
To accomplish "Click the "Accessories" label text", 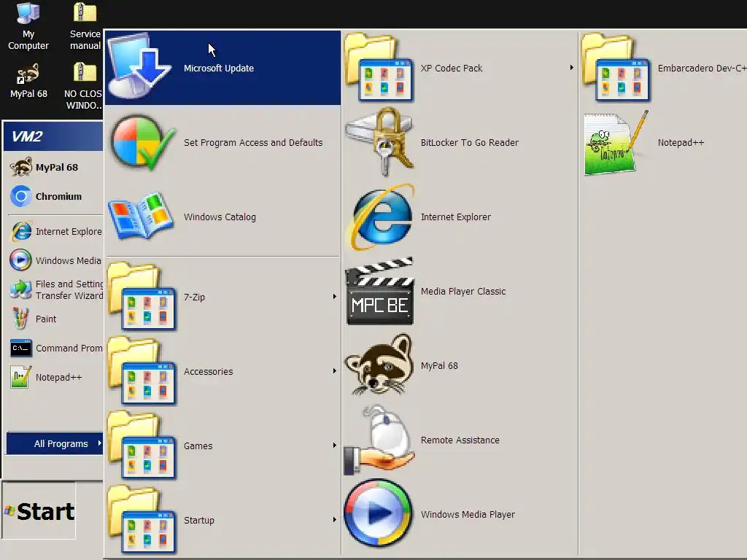I will pos(208,371).
